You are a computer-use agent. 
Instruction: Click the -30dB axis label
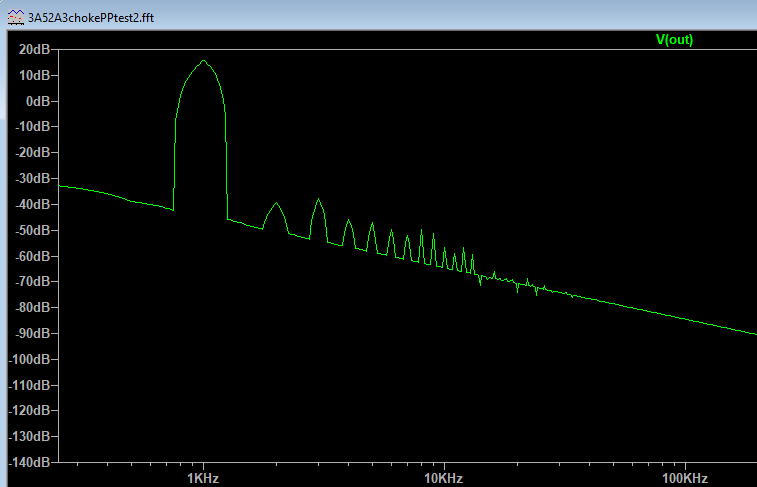[x=32, y=178]
